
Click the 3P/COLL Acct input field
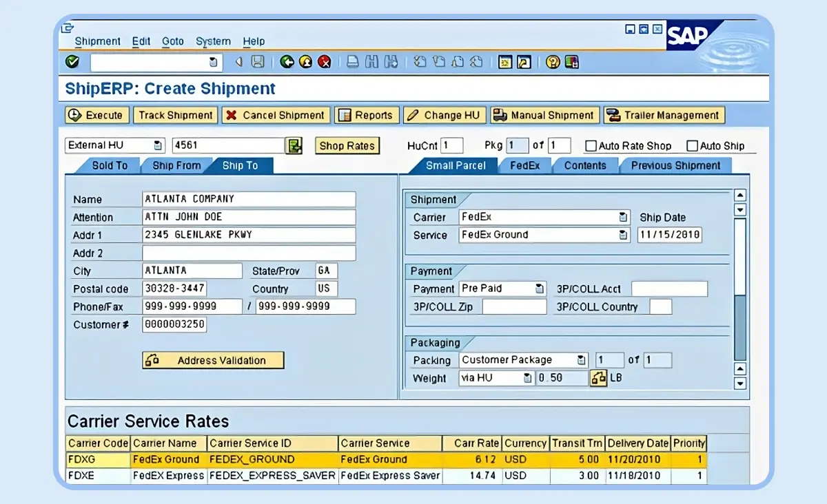(670, 288)
